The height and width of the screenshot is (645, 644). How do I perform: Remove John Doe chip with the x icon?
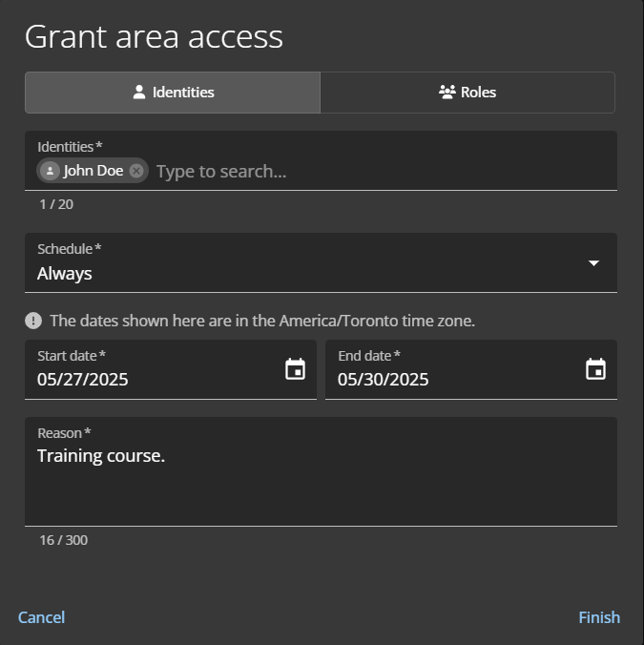coord(136,171)
